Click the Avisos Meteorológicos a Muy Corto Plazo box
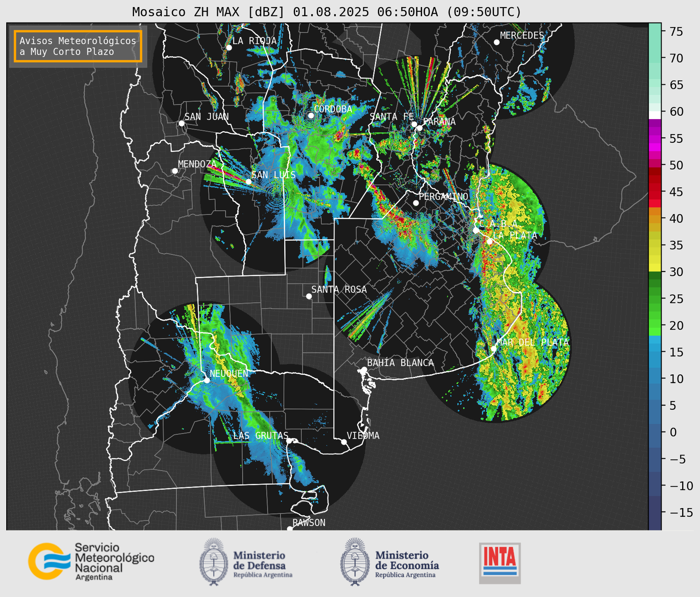The width and height of the screenshot is (700, 597). 78,46
